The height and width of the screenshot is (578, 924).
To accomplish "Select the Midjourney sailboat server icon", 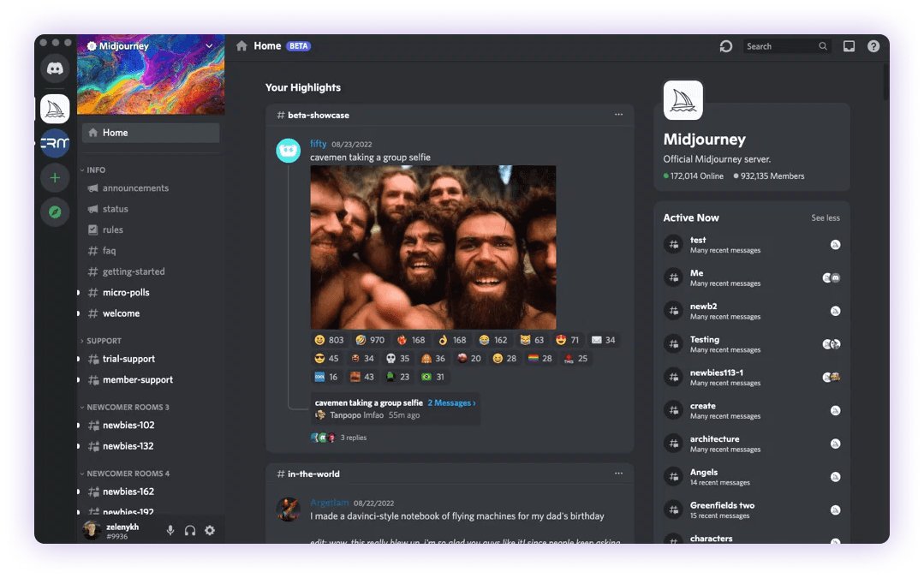I will coord(55,109).
